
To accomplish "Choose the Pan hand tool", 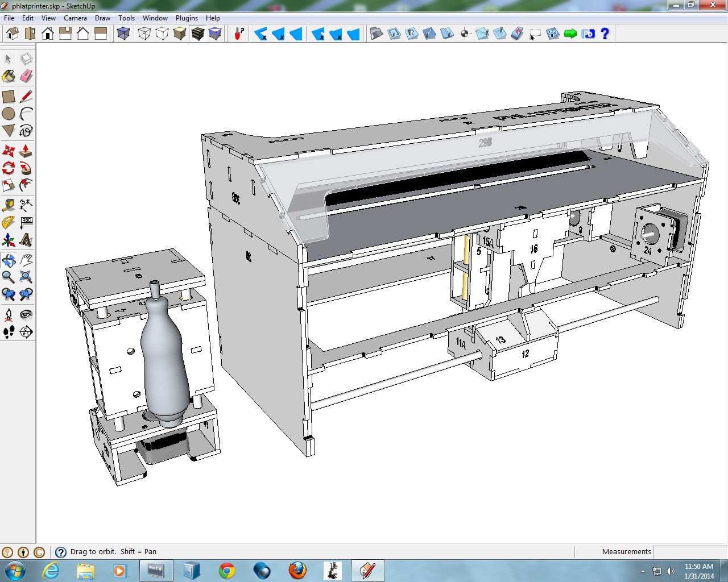I will [x=26, y=260].
